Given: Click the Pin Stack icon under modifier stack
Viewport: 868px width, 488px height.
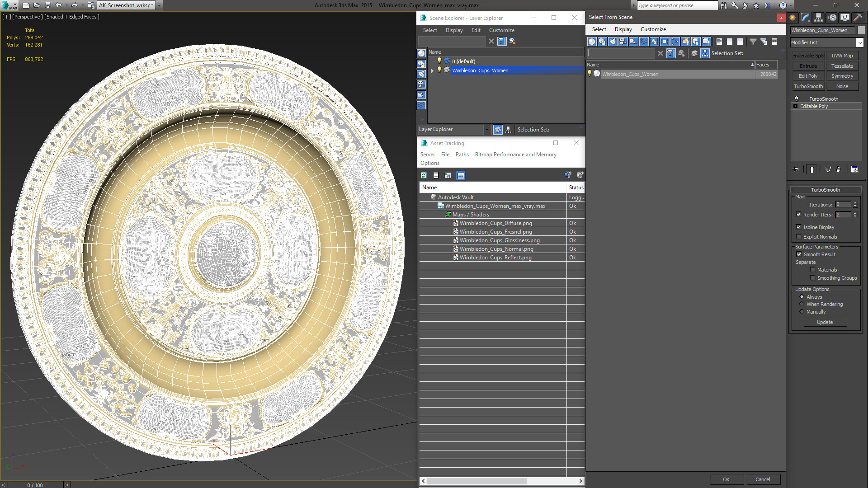Looking at the screenshot, I should tap(796, 169).
